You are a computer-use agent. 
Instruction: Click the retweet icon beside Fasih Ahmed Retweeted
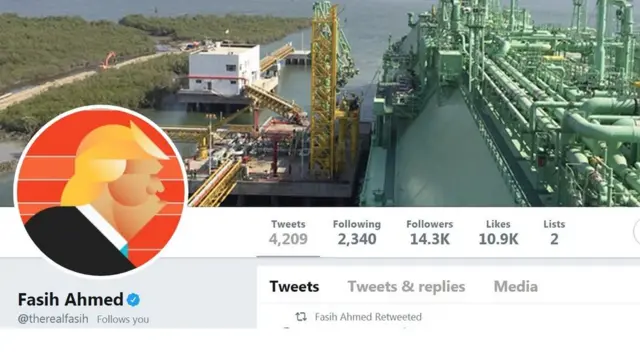click(x=301, y=317)
